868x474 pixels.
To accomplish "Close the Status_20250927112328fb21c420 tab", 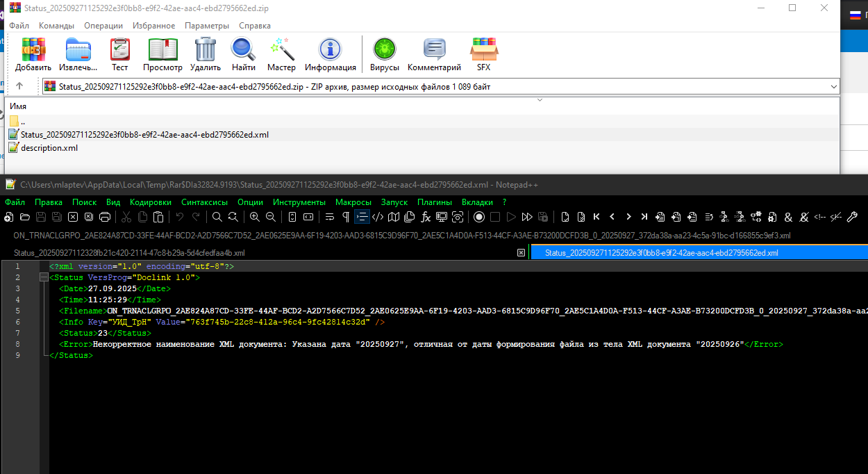I will tap(521, 253).
